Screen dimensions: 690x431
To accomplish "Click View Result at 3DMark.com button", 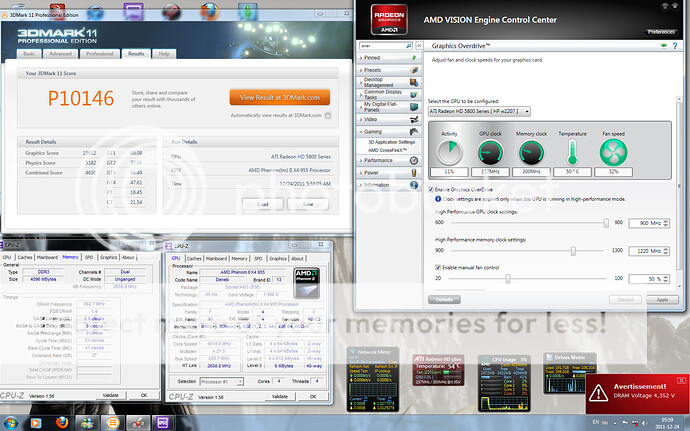I will click(279, 97).
